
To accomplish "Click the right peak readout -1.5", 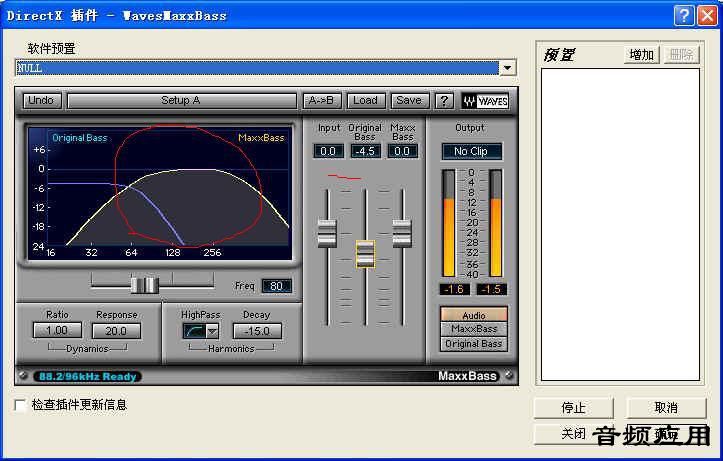I will (x=492, y=289).
